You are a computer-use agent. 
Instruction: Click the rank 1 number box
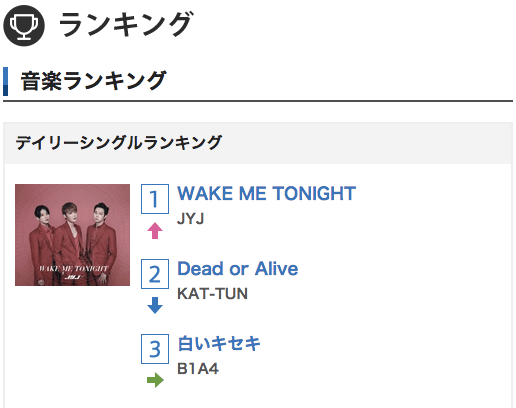pyautogui.click(x=155, y=199)
